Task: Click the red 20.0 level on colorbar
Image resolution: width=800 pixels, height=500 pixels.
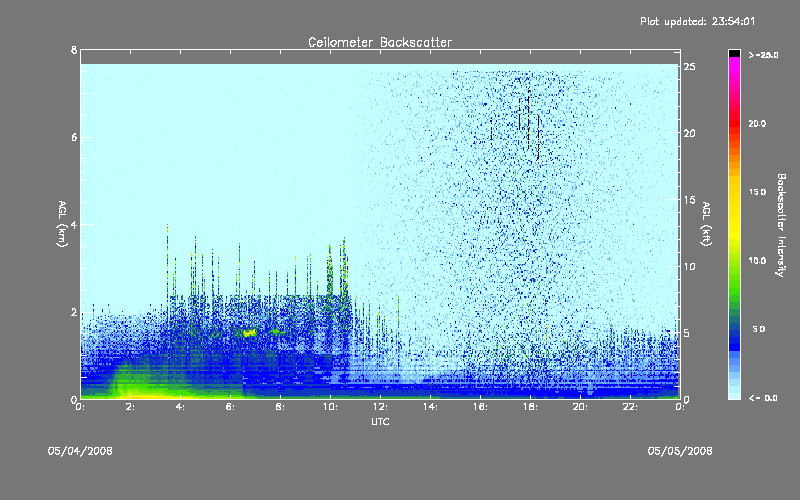Action: (734, 123)
